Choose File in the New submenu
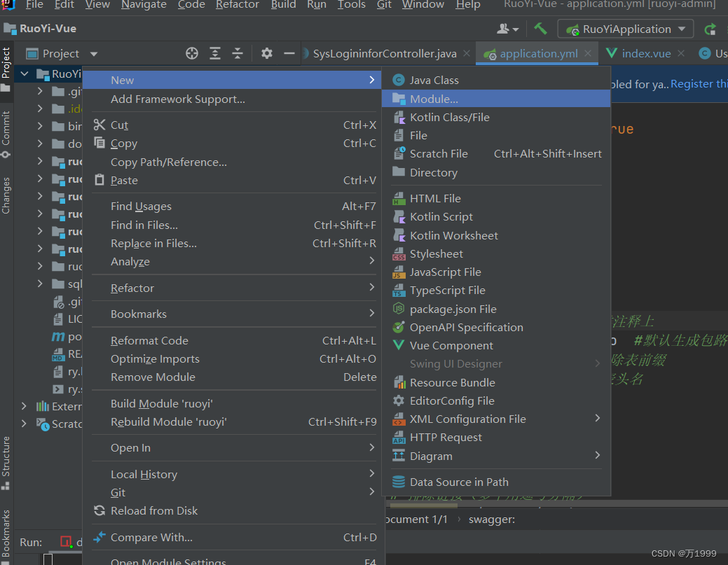Image resolution: width=728 pixels, height=565 pixels. pos(496,135)
